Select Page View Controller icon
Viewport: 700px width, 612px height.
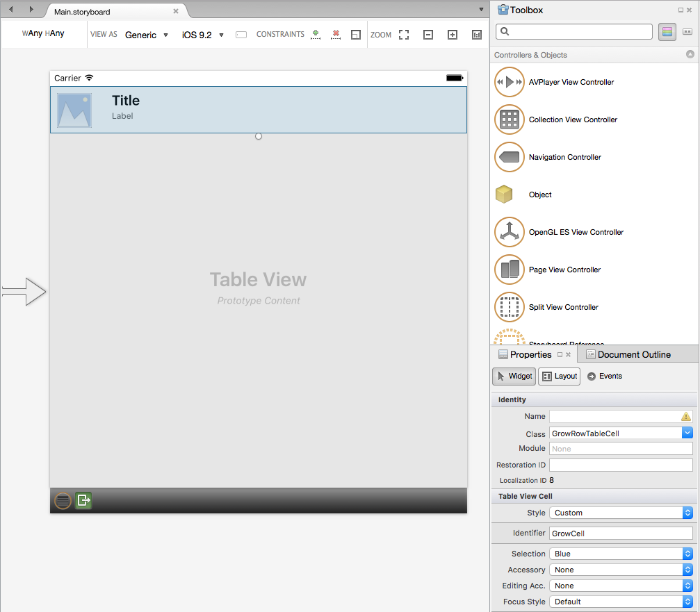click(x=510, y=270)
